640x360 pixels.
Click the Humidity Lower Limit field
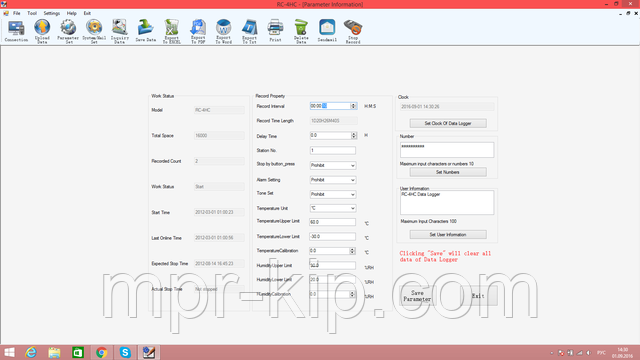(333, 280)
